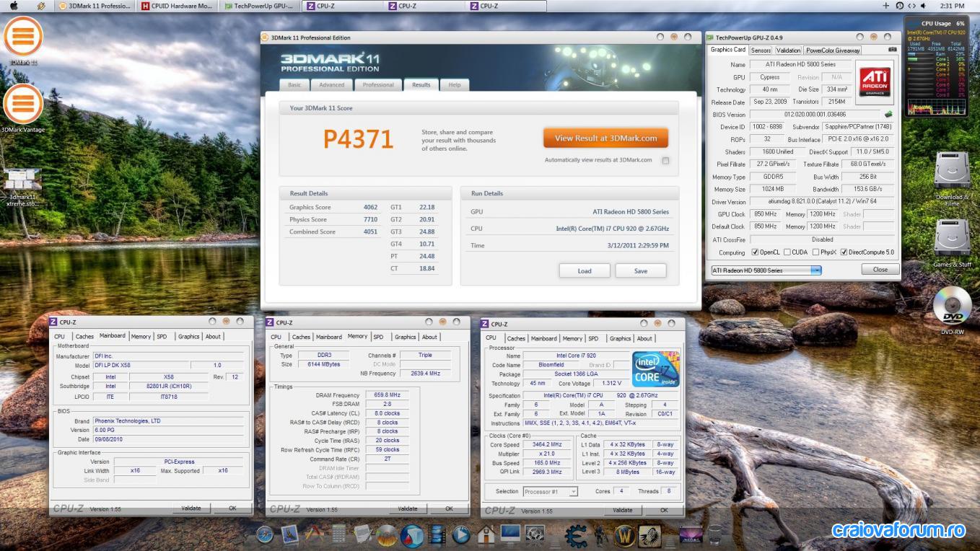
Task: Open the iMac display icon in the dock
Action: coord(510,534)
